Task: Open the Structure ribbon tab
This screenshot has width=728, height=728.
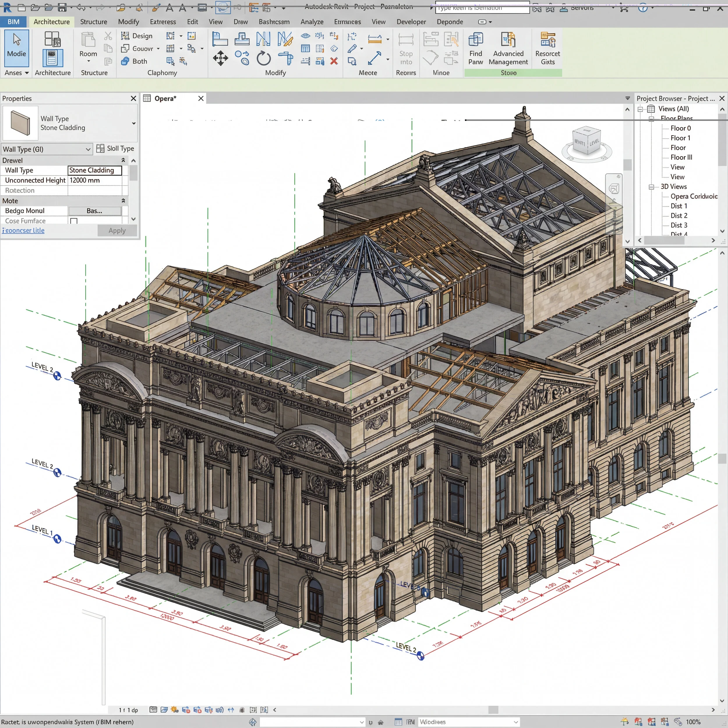Action: click(x=93, y=22)
